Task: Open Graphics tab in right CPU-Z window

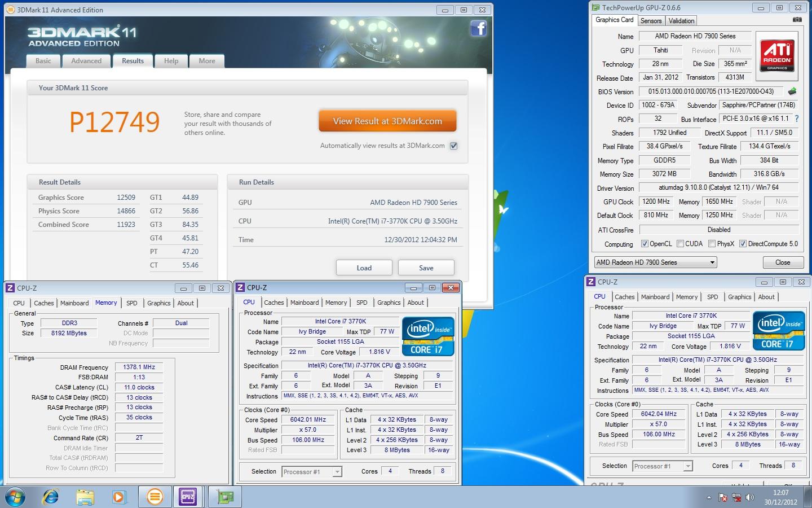Action: 739,297
